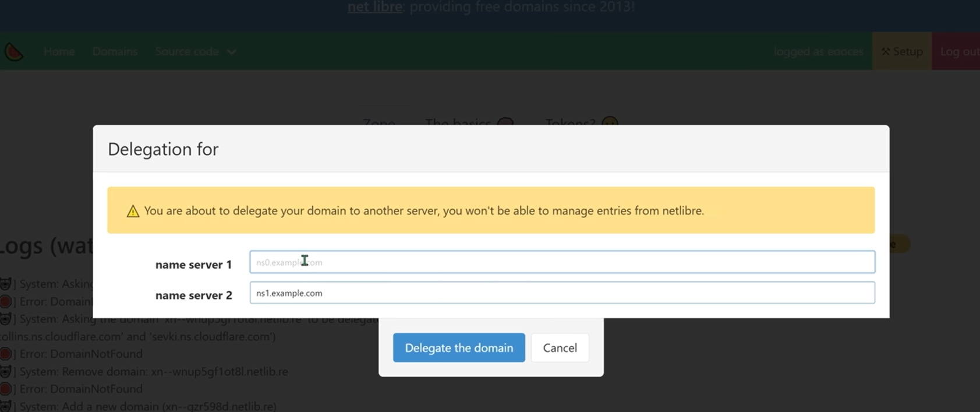The height and width of the screenshot is (412, 980).
Task: Cancel the delegation dialog
Action: 560,348
